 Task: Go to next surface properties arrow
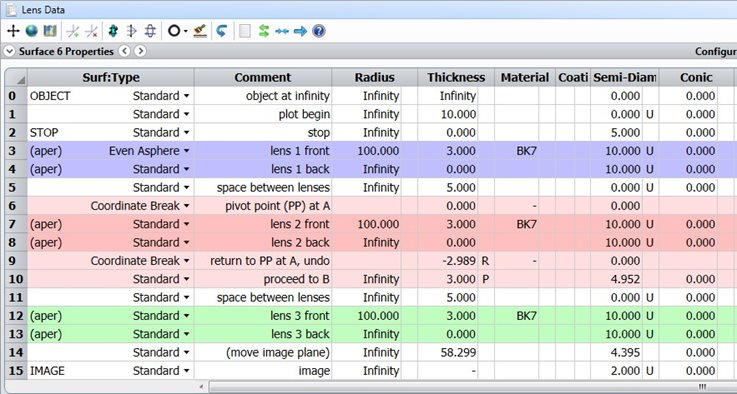pos(140,51)
